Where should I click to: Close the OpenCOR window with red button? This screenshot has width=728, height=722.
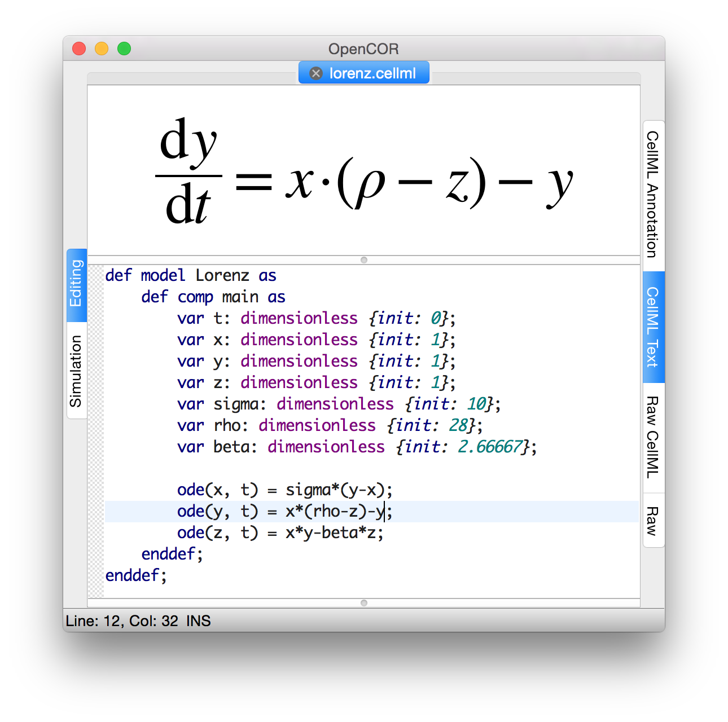79,49
